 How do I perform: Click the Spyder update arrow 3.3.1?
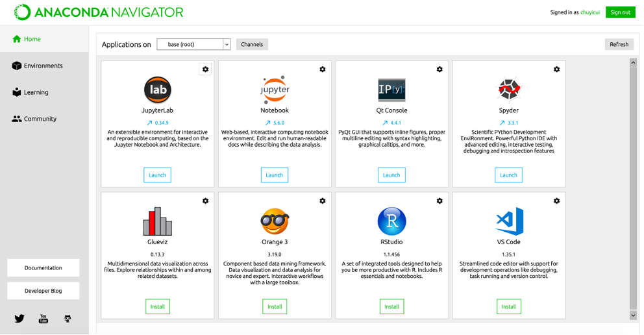point(509,123)
